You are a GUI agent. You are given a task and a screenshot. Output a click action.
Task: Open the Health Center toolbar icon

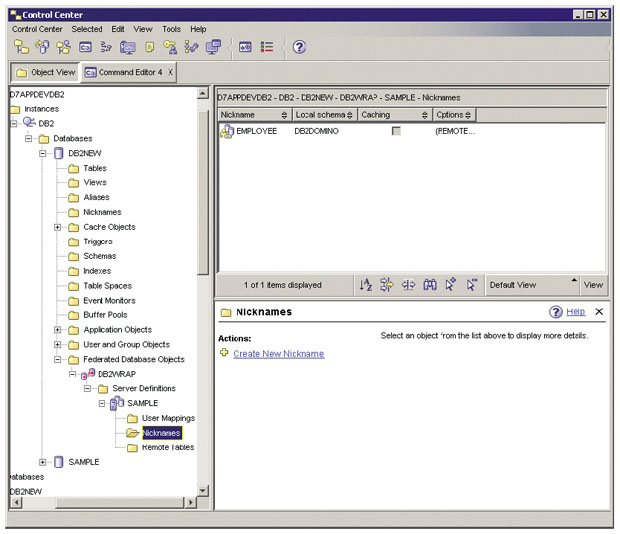click(x=128, y=47)
